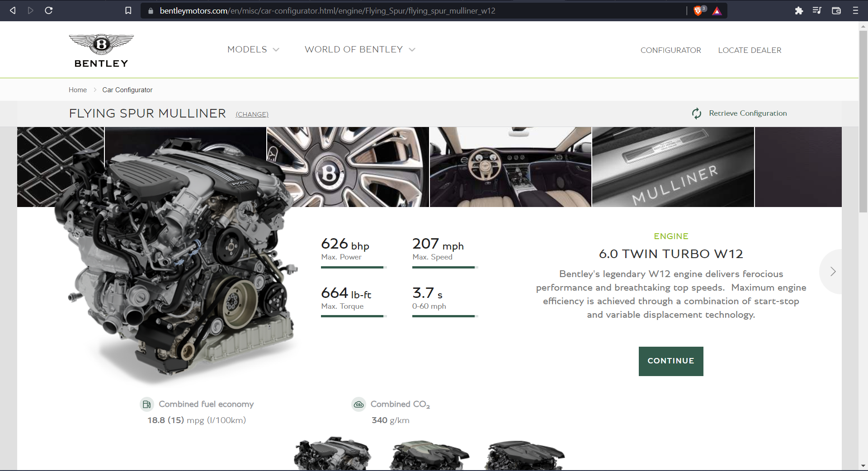Click the browser reload icon
The image size is (868, 471).
(x=49, y=10)
